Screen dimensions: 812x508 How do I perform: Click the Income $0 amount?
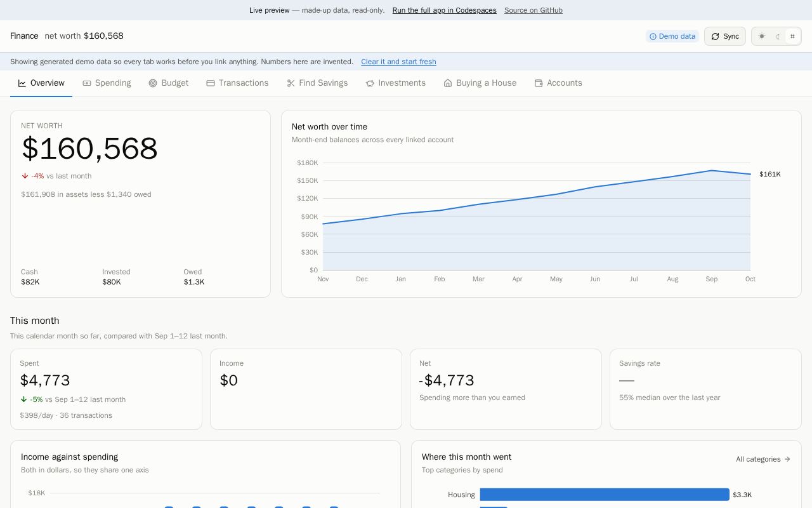pos(228,380)
